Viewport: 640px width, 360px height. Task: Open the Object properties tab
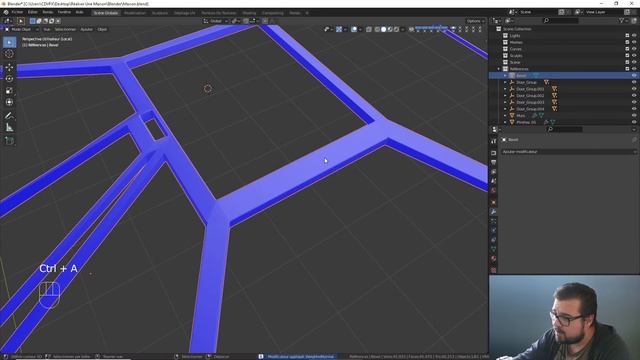pos(493,202)
